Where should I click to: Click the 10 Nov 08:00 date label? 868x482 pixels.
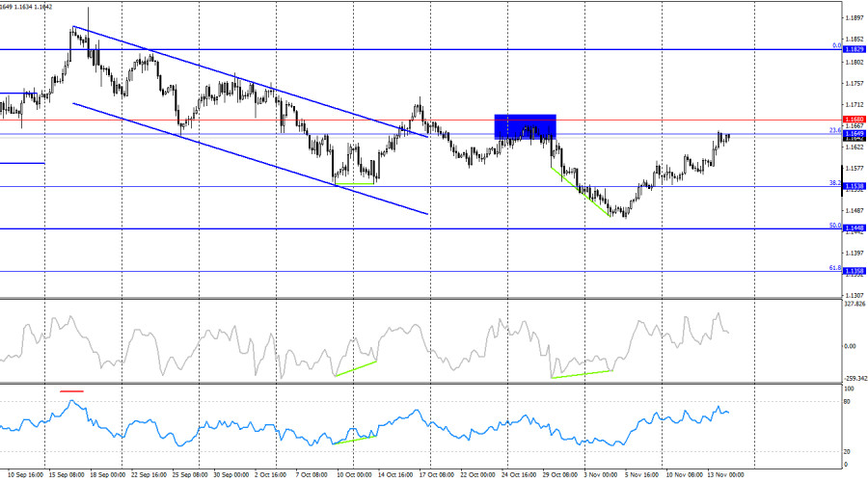click(685, 475)
